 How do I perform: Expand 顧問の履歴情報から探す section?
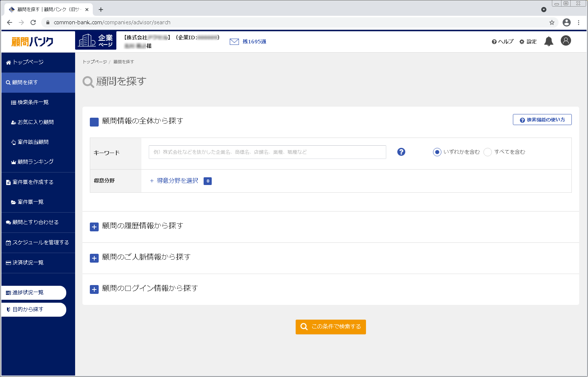click(x=94, y=227)
